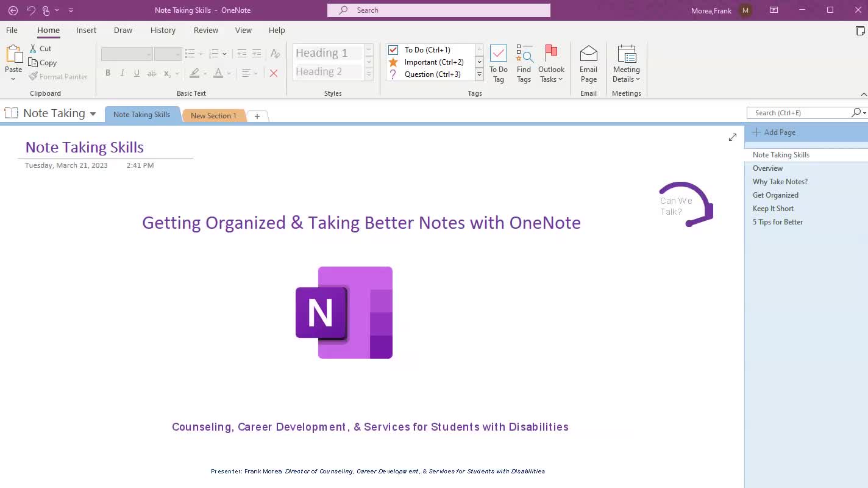Create a new section with plus tab
This screenshot has width=868, height=488.
click(257, 116)
